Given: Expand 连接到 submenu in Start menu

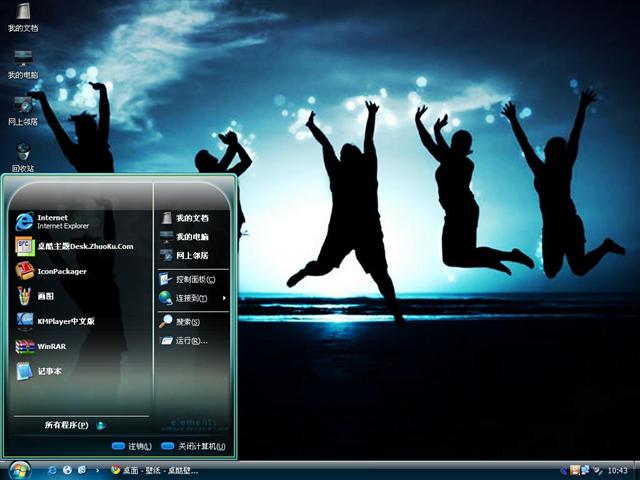Looking at the screenshot, I should (190, 298).
